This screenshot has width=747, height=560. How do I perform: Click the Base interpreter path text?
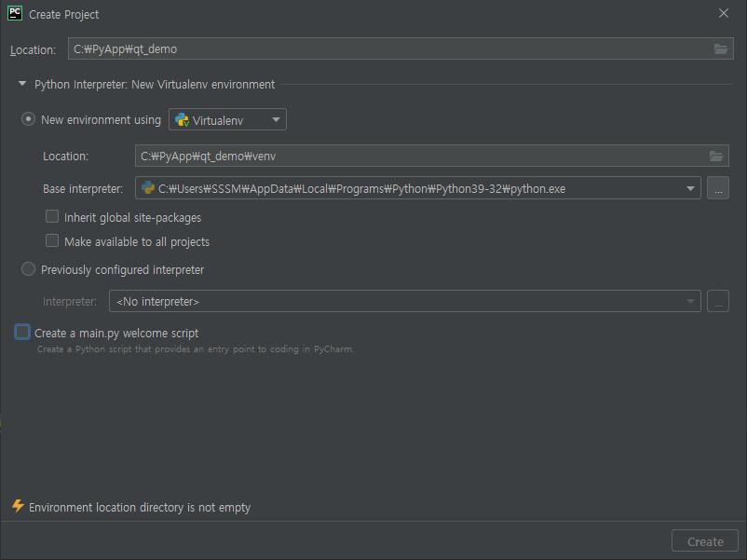[361, 189]
